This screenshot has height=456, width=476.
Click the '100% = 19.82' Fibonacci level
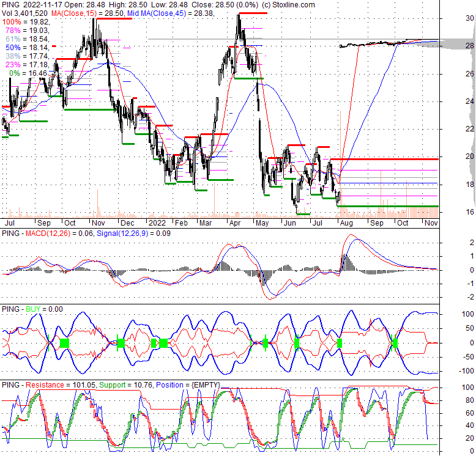pyautogui.click(x=26, y=22)
